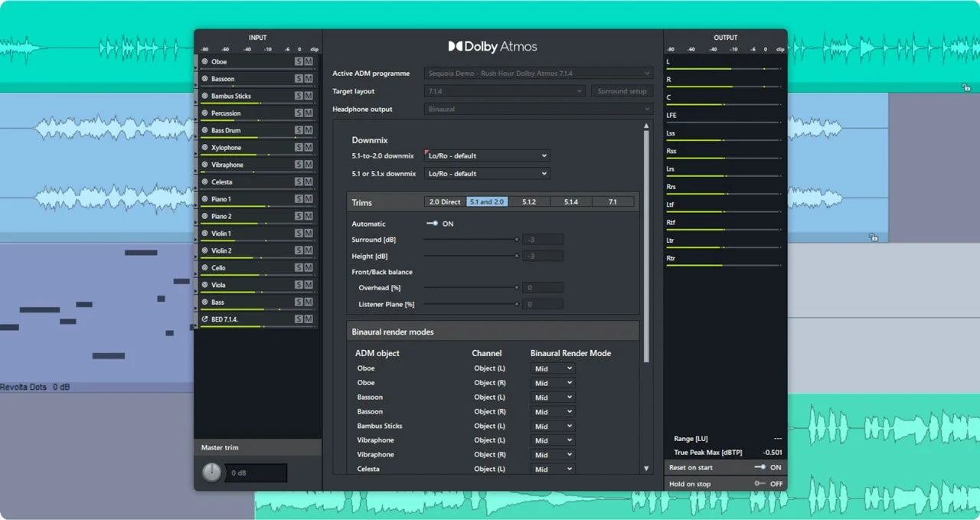Solo the Bass channel

(299, 303)
